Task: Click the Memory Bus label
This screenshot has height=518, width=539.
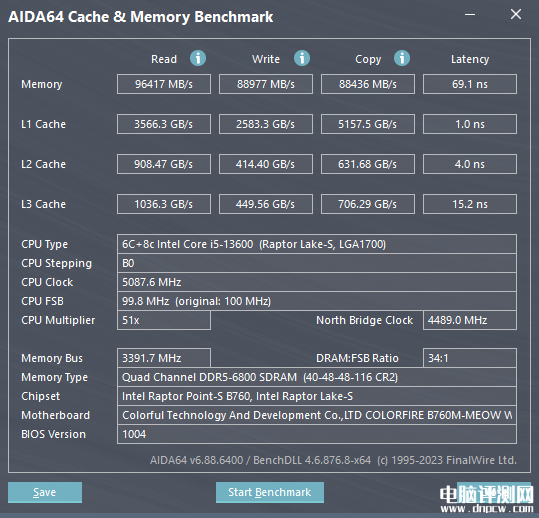Action: tap(52, 359)
